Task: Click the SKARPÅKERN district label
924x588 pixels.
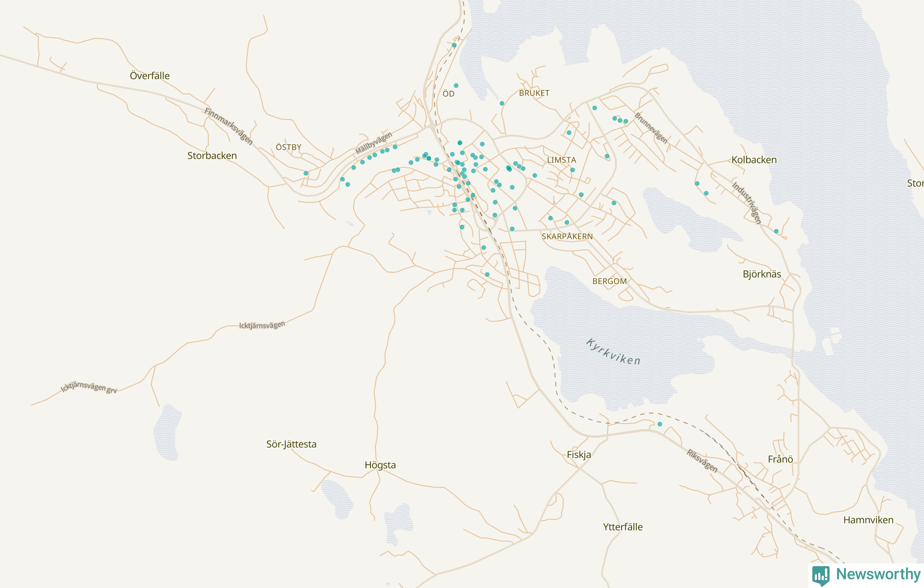Action: pos(567,236)
